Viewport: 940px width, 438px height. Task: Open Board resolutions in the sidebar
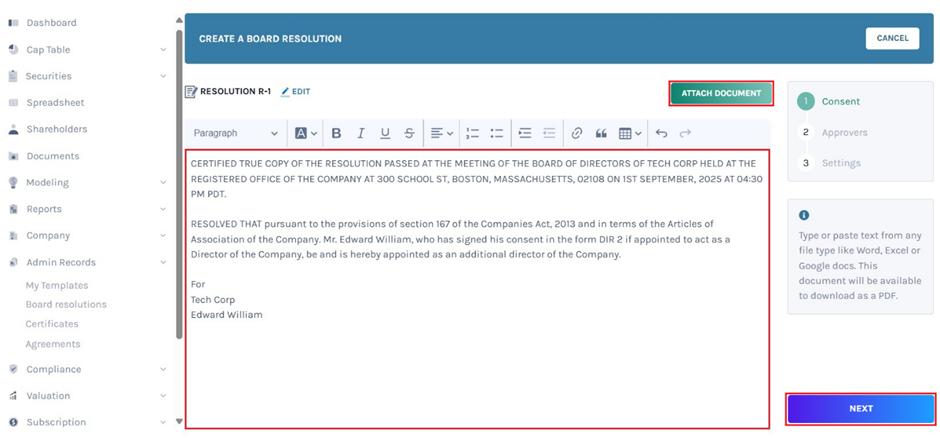click(66, 304)
